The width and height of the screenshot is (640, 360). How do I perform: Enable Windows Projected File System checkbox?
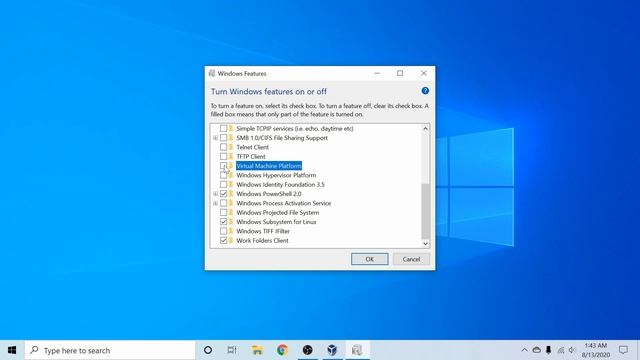tap(223, 213)
